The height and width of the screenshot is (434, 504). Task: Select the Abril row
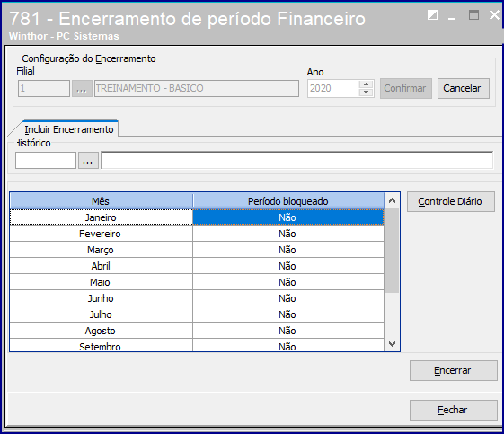point(197,266)
